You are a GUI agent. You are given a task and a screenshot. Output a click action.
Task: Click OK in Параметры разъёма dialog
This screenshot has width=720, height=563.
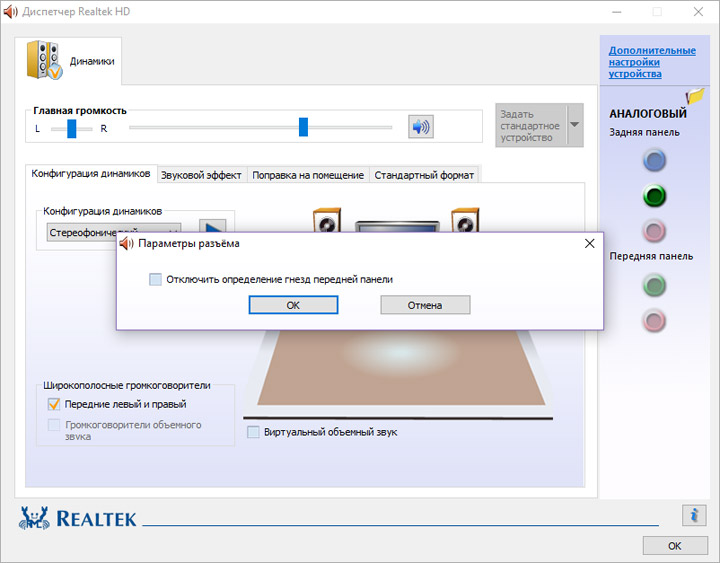tap(293, 305)
